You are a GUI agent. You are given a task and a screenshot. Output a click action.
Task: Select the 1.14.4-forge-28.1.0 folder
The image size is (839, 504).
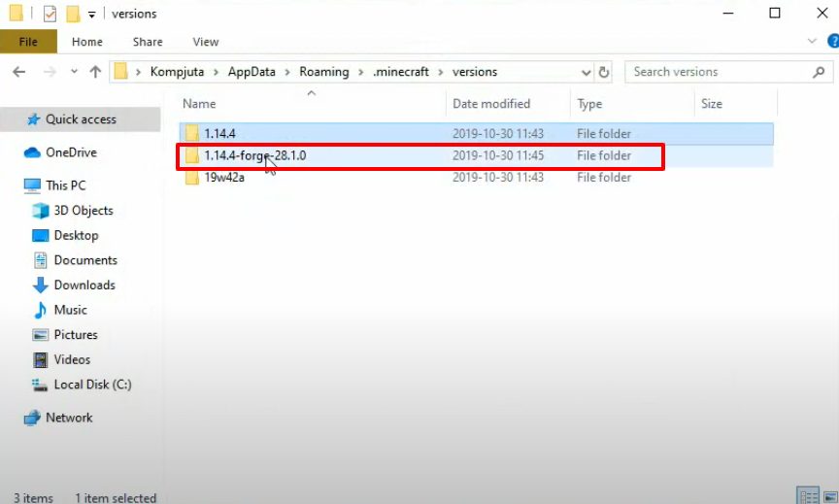[x=476, y=155]
